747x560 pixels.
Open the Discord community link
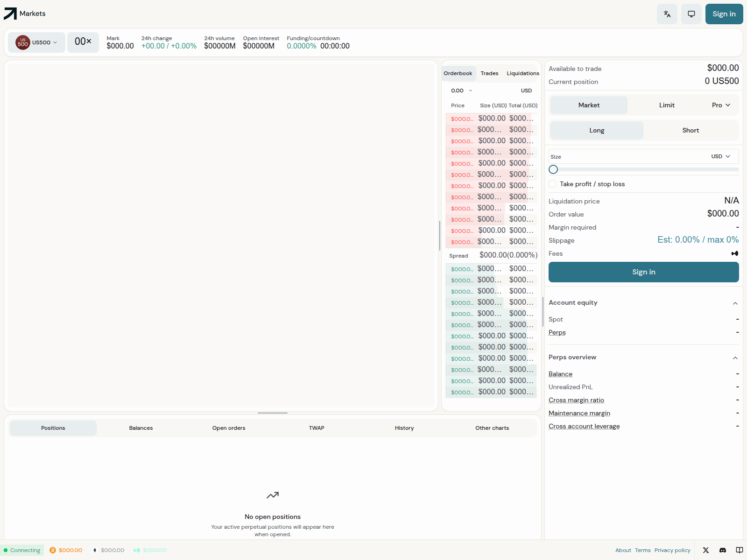(722, 550)
